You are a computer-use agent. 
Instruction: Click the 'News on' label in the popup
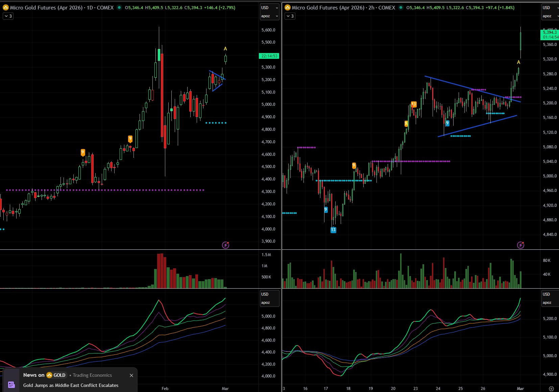(x=34, y=375)
